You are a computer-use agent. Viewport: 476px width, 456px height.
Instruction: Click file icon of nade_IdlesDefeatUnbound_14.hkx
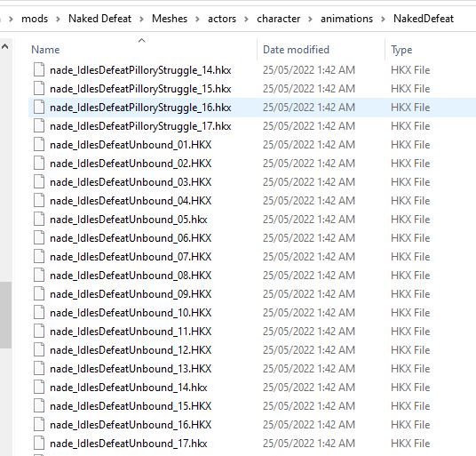pos(39,388)
